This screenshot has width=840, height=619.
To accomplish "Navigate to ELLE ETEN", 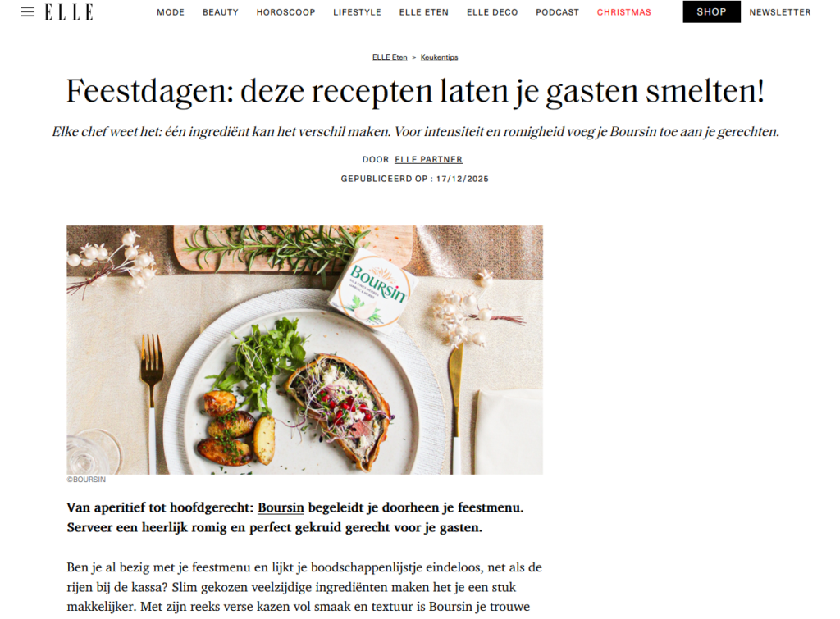I will pyautogui.click(x=424, y=12).
